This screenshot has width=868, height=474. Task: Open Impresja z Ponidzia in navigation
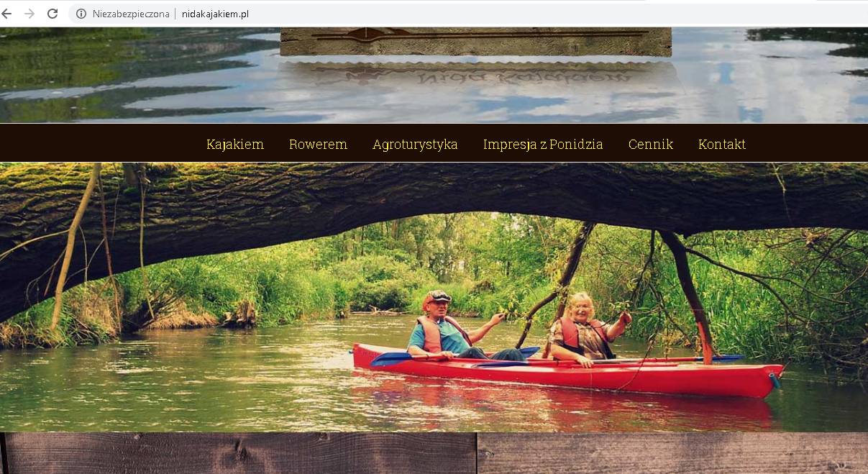(543, 145)
